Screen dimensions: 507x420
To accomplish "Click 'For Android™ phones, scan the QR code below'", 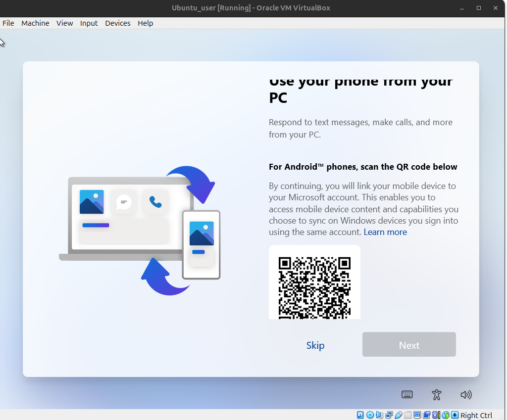I will click(x=363, y=167).
